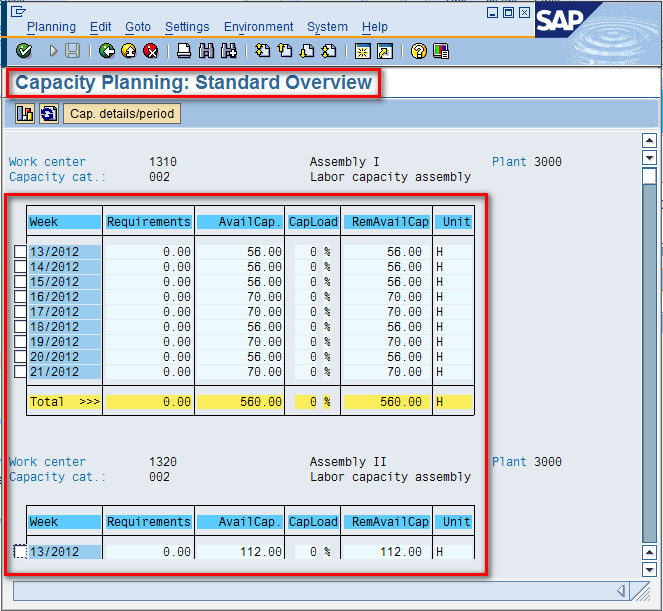The height and width of the screenshot is (611, 663).
Task: Click scroll up arrow on vertical scrollbar
Action: (x=649, y=141)
